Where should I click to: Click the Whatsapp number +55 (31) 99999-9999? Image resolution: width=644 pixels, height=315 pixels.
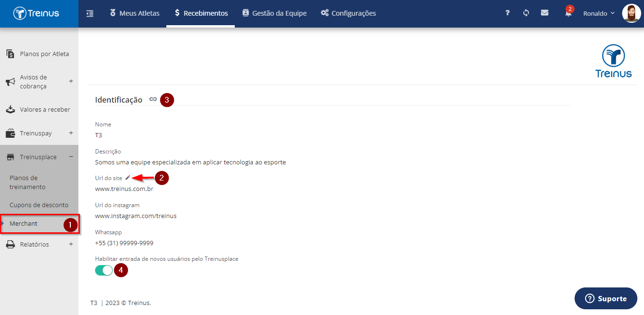point(124,243)
